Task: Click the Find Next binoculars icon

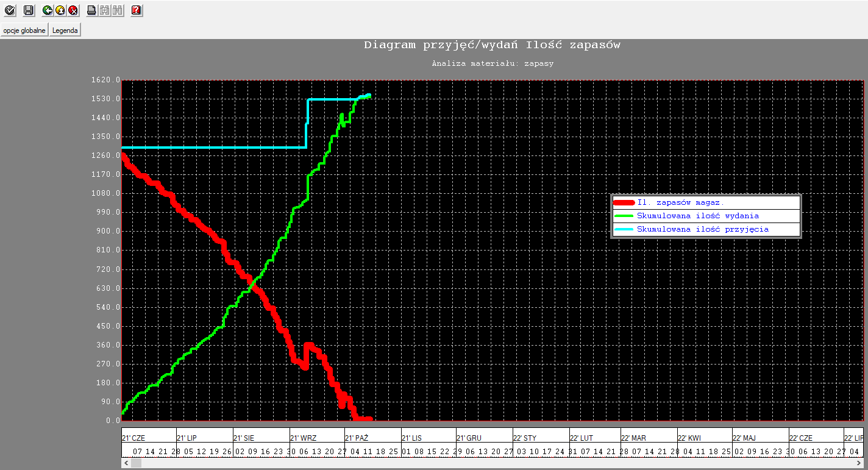Action: pos(117,10)
